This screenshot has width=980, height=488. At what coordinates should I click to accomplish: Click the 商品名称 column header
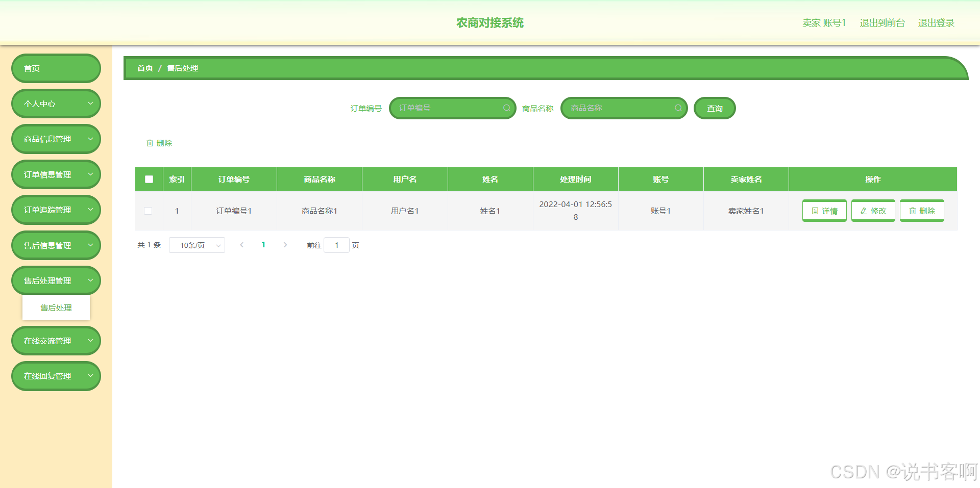click(320, 179)
